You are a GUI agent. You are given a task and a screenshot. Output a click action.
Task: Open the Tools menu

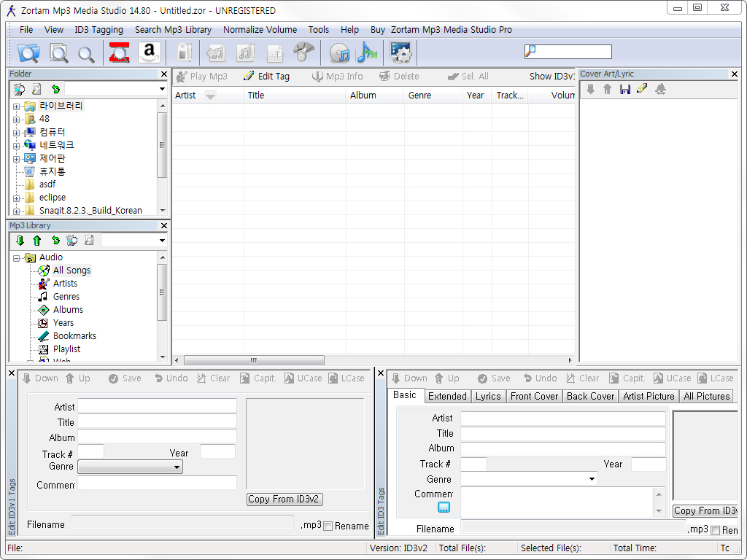318,29
